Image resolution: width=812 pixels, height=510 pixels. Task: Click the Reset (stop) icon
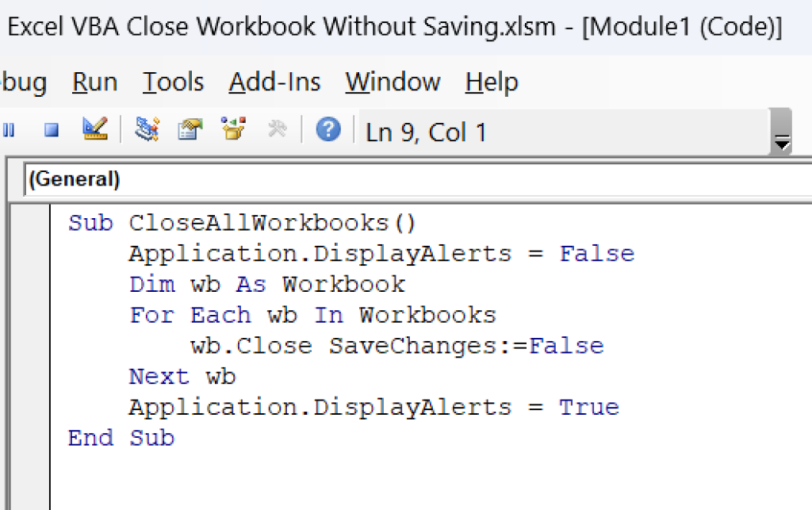click(50, 130)
